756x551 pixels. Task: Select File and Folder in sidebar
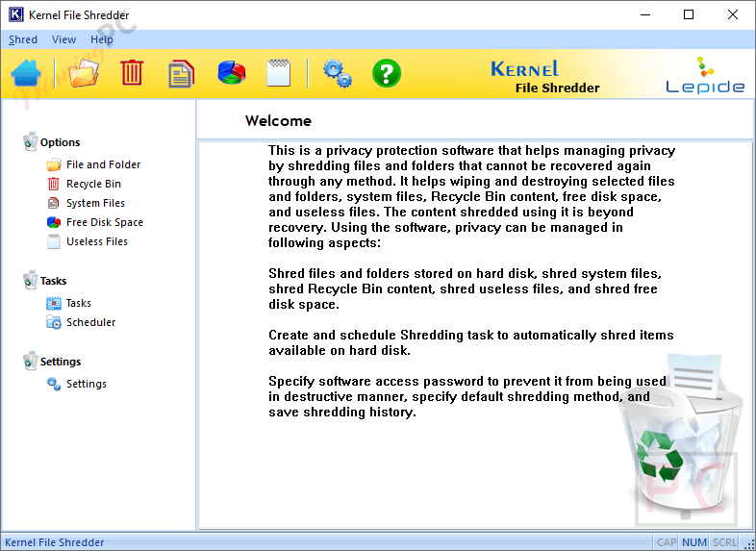[103, 164]
